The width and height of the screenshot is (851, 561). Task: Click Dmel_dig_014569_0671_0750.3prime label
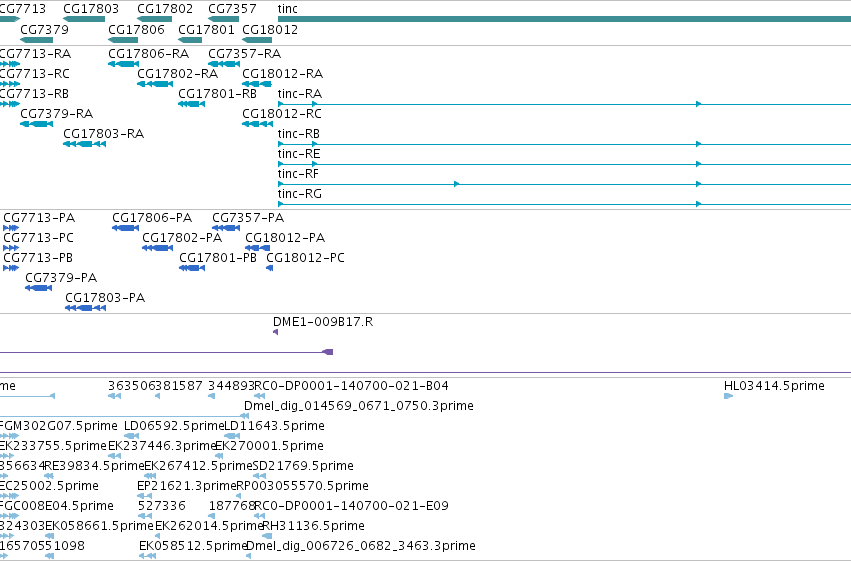tap(359, 406)
